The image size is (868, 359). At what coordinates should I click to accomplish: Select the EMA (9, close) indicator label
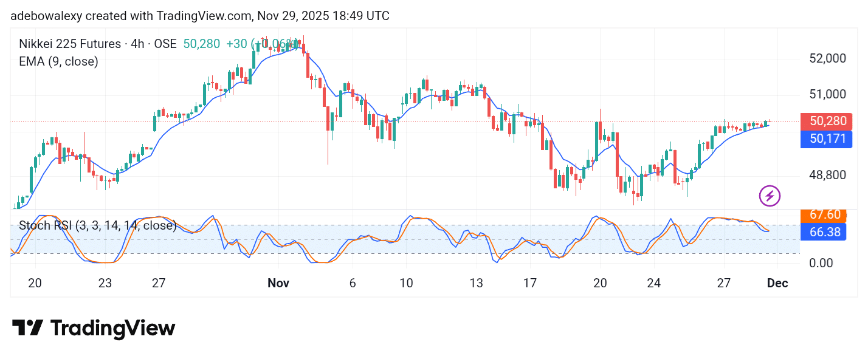58,61
